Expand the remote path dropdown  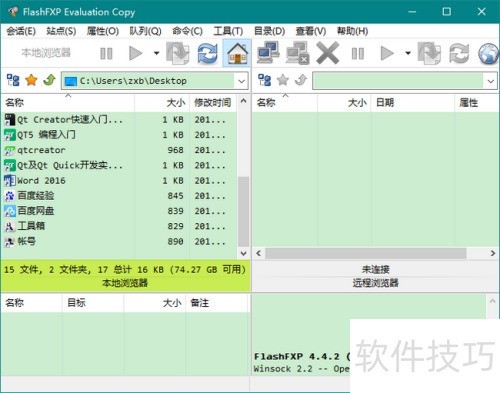click(x=490, y=81)
